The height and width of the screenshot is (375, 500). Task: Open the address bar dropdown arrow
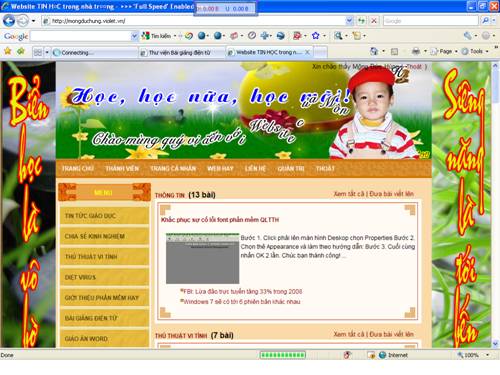349,21
